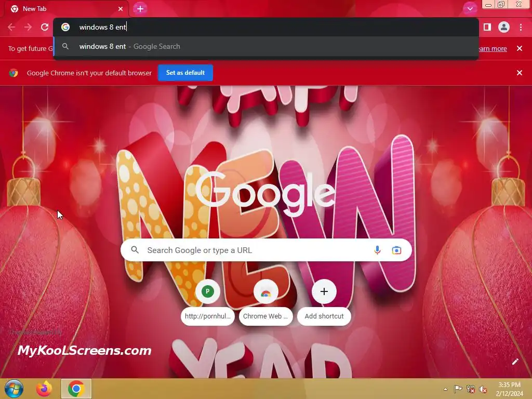Open the green P shortcut tile
The width and height of the screenshot is (532, 399).
coord(208,291)
